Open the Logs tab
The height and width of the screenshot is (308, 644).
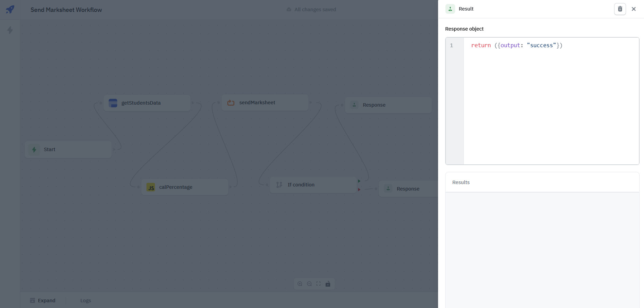coord(86,301)
